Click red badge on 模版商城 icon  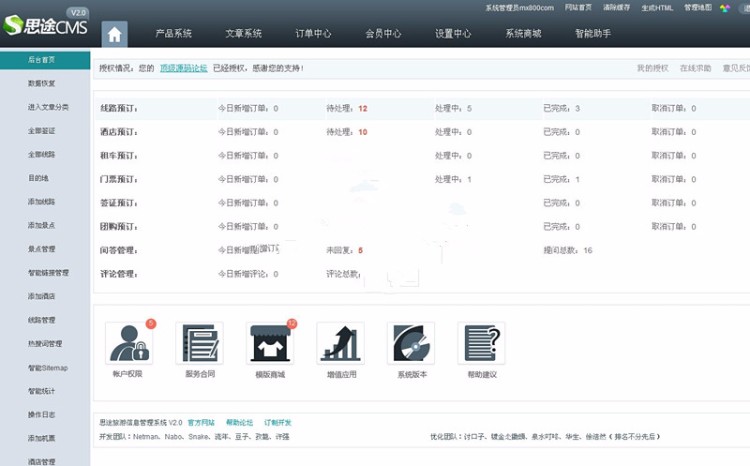292,324
